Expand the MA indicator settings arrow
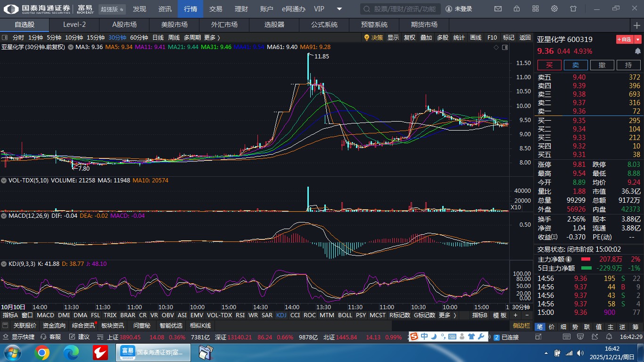The image size is (644, 362). pyautogui.click(x=71, y=47)
